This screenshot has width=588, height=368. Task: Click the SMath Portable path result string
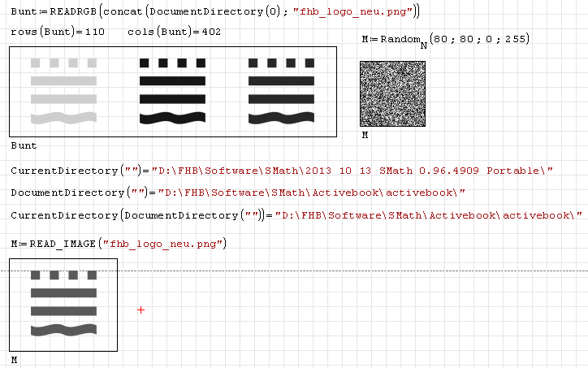(x=356, y=170)
